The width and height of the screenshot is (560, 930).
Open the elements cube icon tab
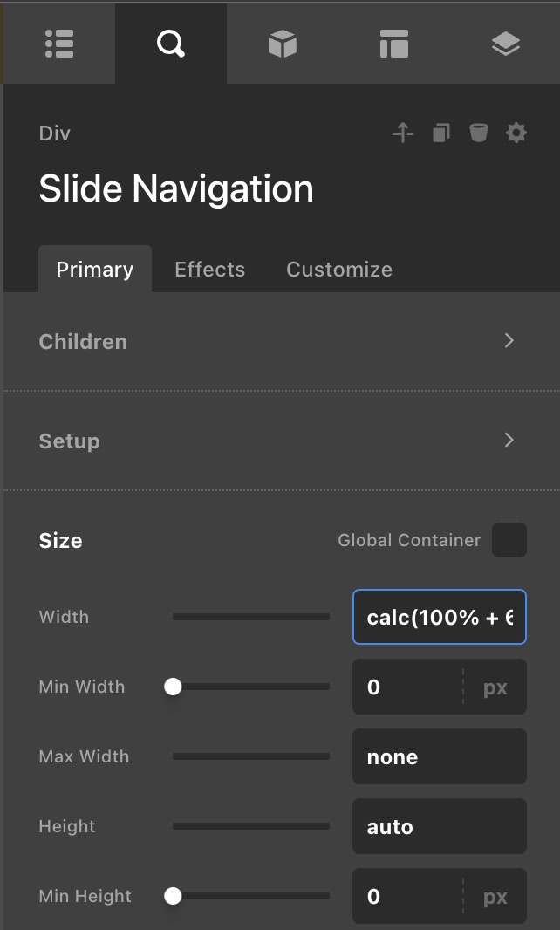(283, 44)
